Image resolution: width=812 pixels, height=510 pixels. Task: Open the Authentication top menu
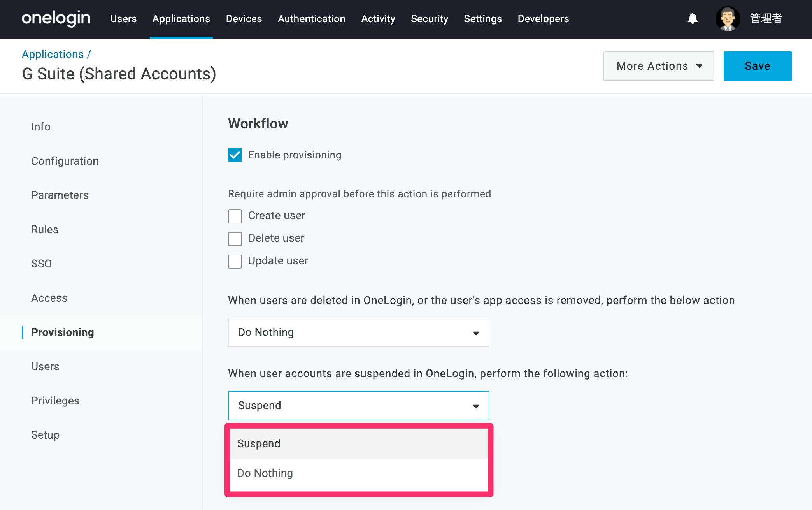click(312, 19)
